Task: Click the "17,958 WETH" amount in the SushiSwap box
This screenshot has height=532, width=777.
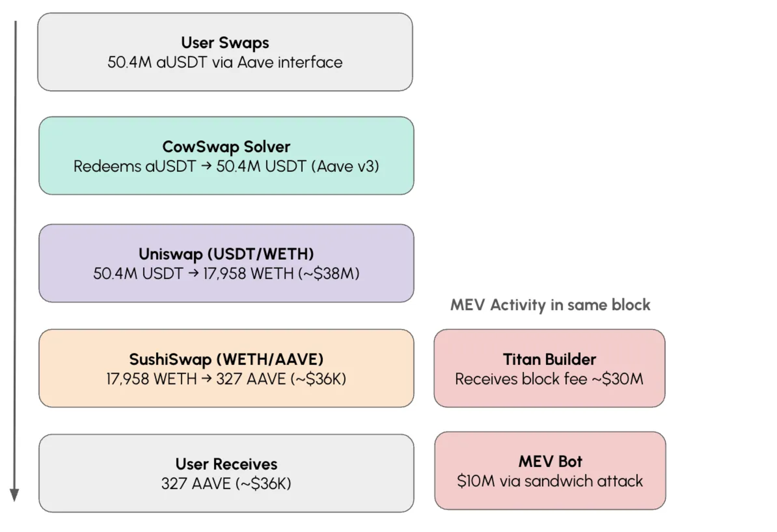Action: point(151,379)
